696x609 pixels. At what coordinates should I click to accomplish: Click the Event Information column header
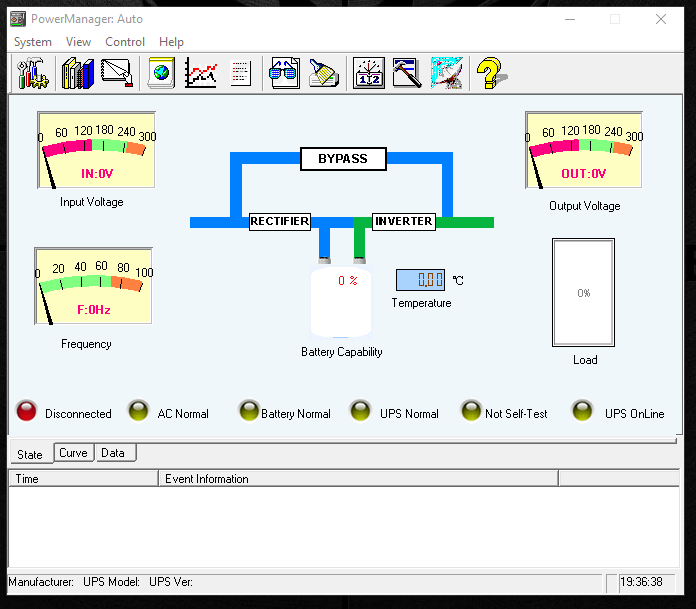[359, 479]
